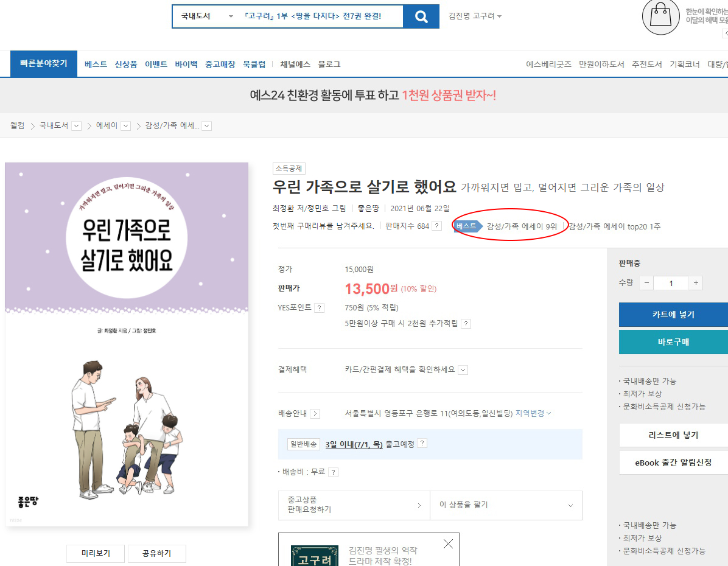The height and width of the screenshot is (566, 728).
Task: Open the 빠른분야찾기 menu
Action: click(x=44, y=64)
